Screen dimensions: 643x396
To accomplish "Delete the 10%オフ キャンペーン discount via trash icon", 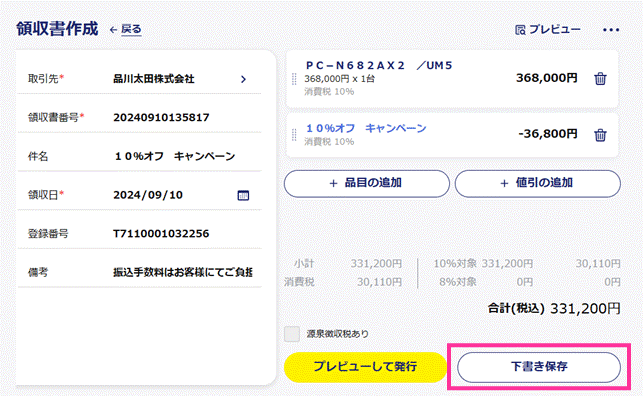I will (600, 135).
